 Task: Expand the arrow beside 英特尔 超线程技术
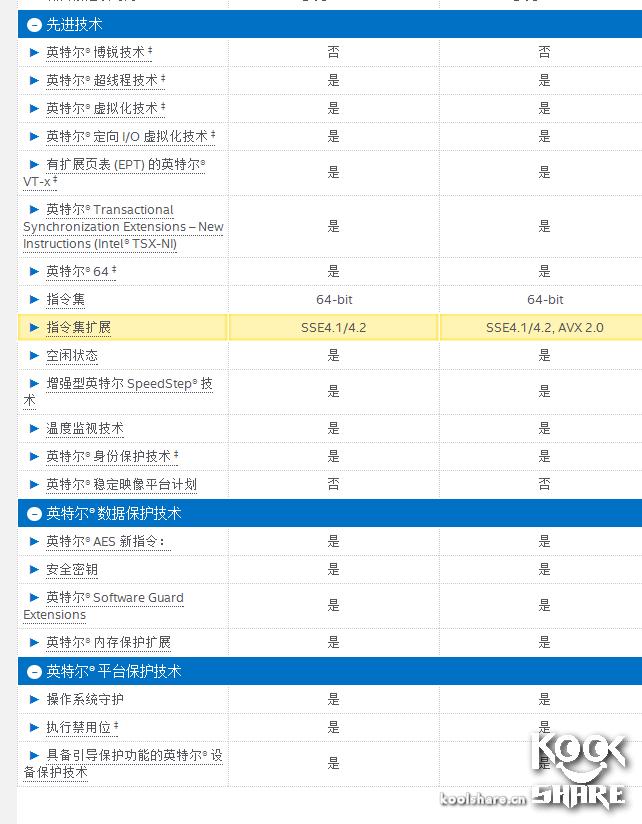pos(34,80)
